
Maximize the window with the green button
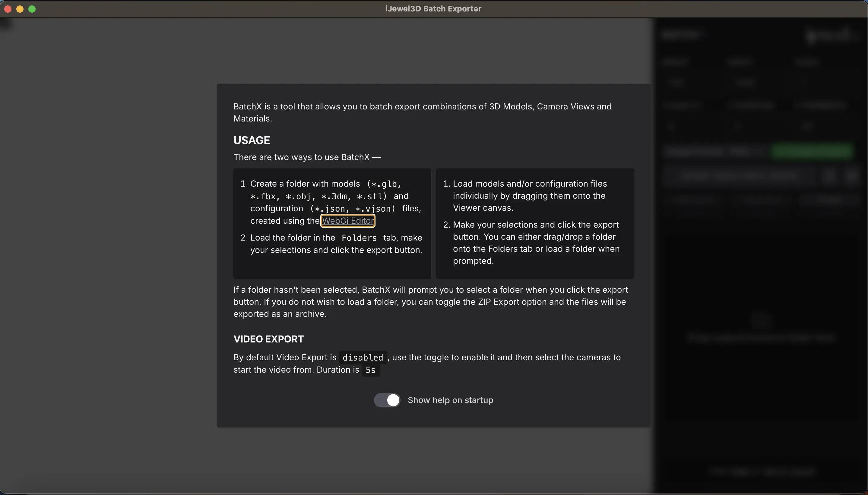[32, 9]
